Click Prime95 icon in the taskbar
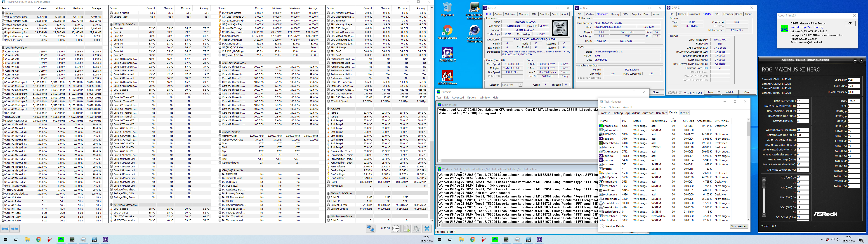This screenshot has height=244, width=868. (495, 240)
